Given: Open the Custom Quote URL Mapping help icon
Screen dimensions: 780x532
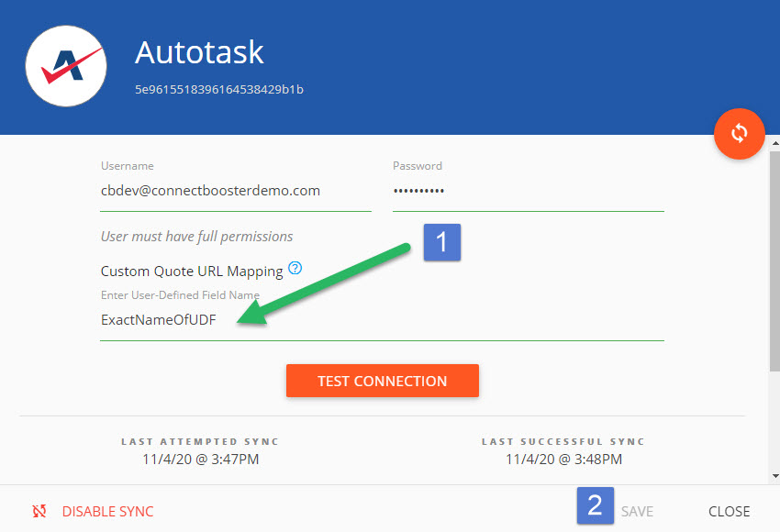Looking at the screenshot, I should [x=295, y=268].
